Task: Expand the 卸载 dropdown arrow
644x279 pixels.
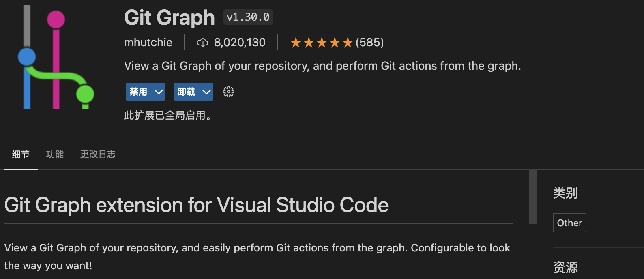Action: tap(207, 92)
